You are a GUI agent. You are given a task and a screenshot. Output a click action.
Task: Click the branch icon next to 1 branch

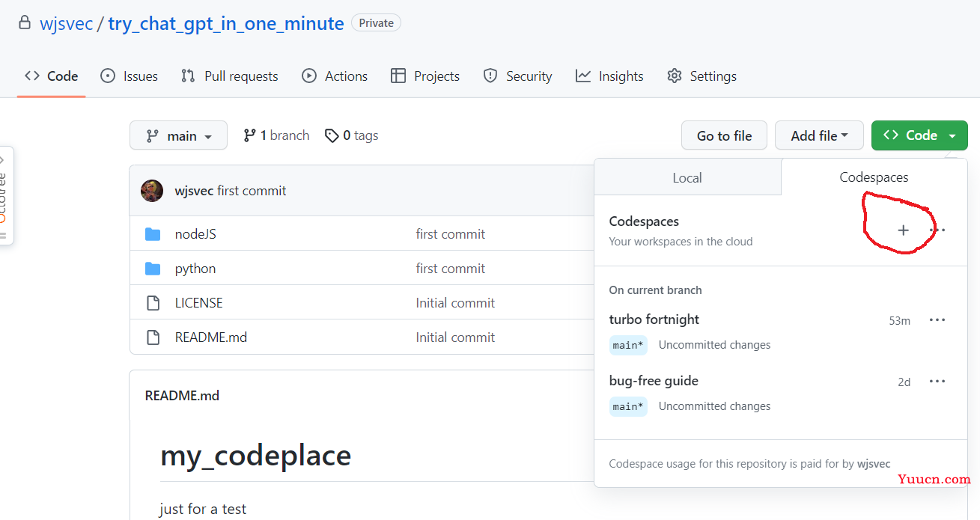[250, 135]
